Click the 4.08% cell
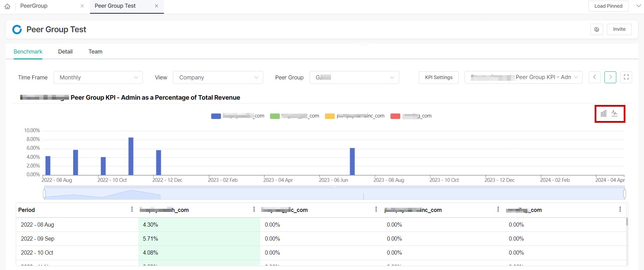 199,253
